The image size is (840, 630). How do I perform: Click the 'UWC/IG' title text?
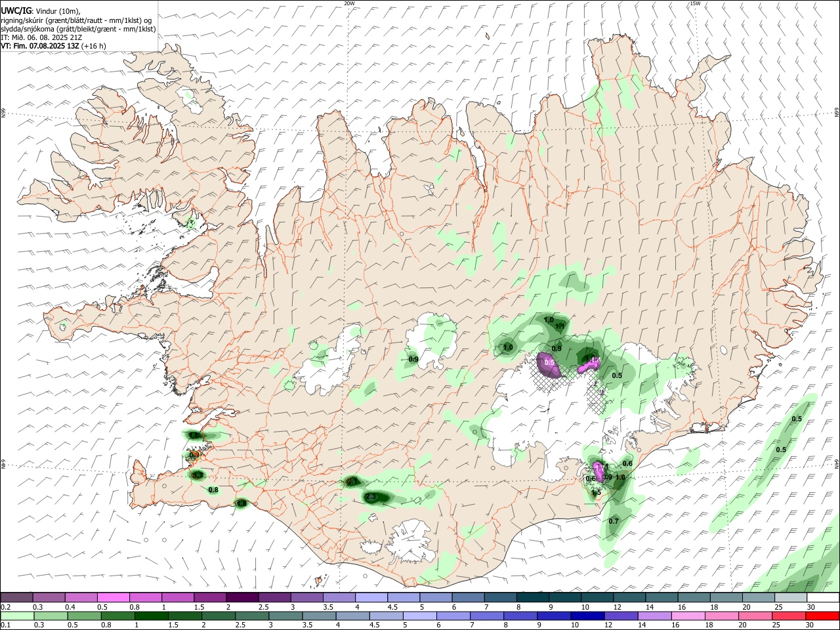[16, 10]
